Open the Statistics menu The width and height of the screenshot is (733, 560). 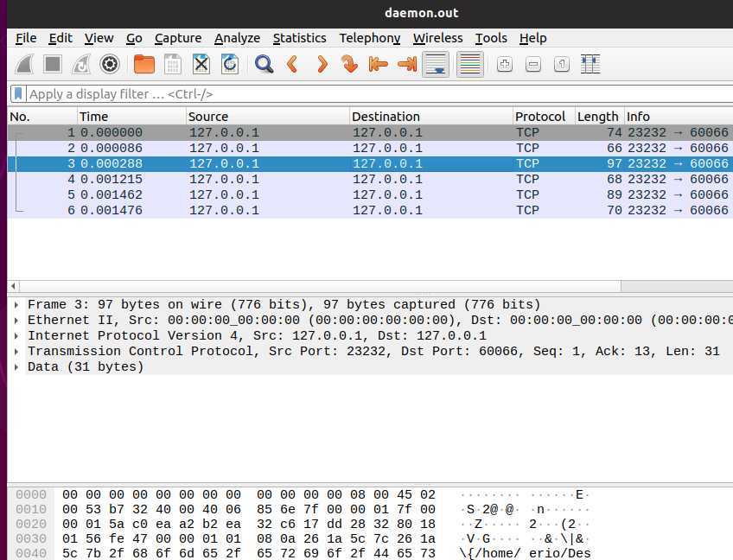(299, 38)
